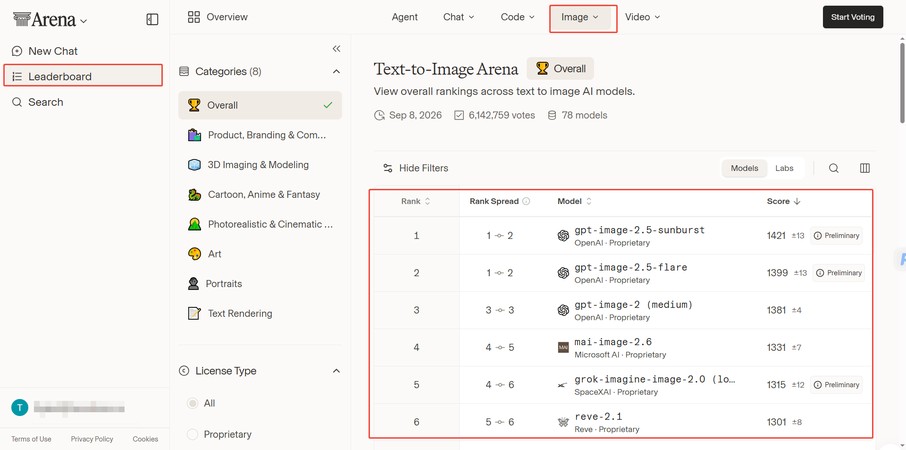Click Hide Filters

click(415, 168)
